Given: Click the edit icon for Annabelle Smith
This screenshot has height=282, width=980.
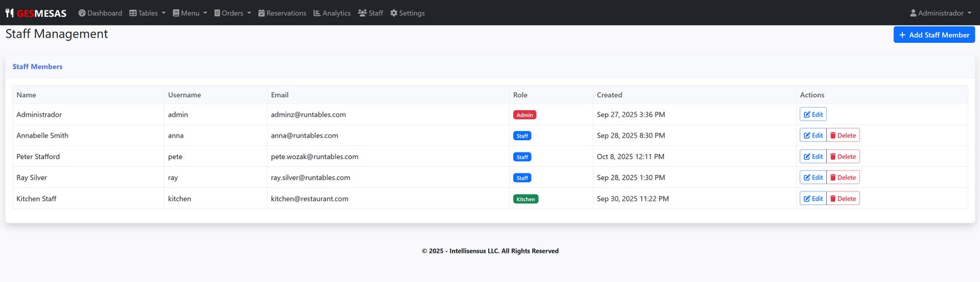Looking at the screenshot, I should pos(807,136).
